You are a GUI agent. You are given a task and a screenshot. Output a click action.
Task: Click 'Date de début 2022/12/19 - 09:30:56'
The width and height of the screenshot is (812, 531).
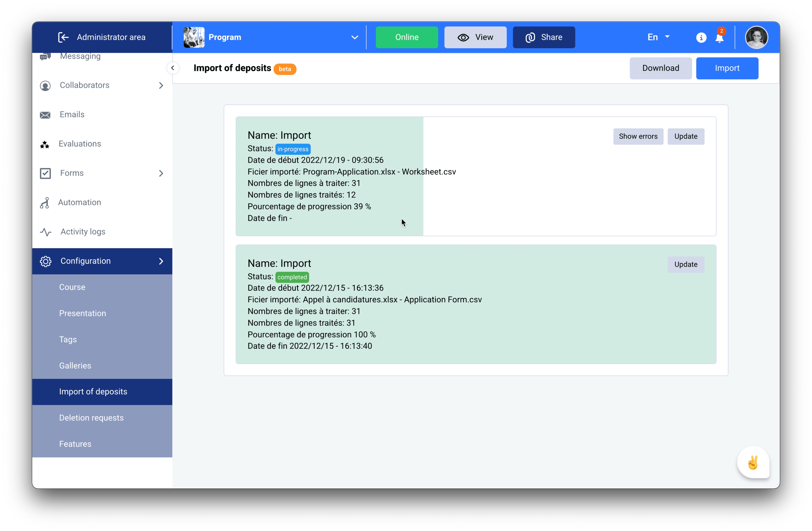click(316, 160)
